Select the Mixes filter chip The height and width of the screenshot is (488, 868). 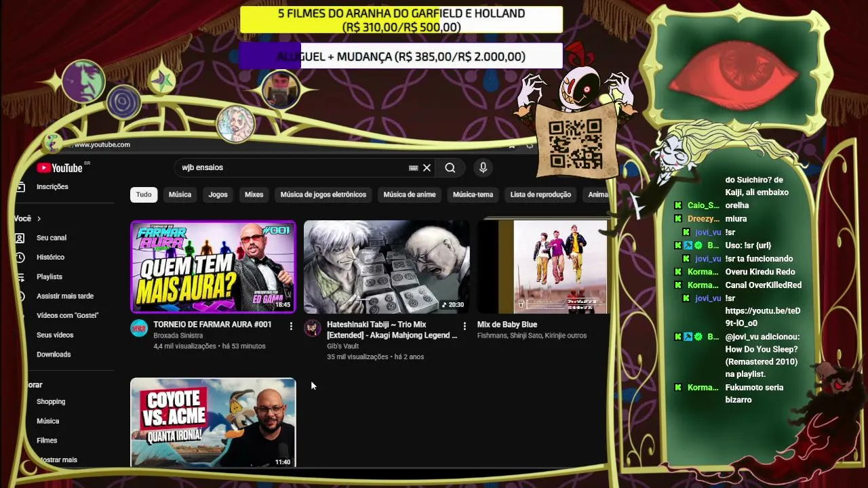click(254, 195)
